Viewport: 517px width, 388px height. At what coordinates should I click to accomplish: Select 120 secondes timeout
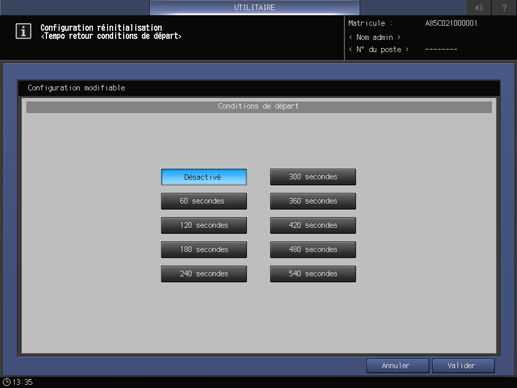pos(204,225)
